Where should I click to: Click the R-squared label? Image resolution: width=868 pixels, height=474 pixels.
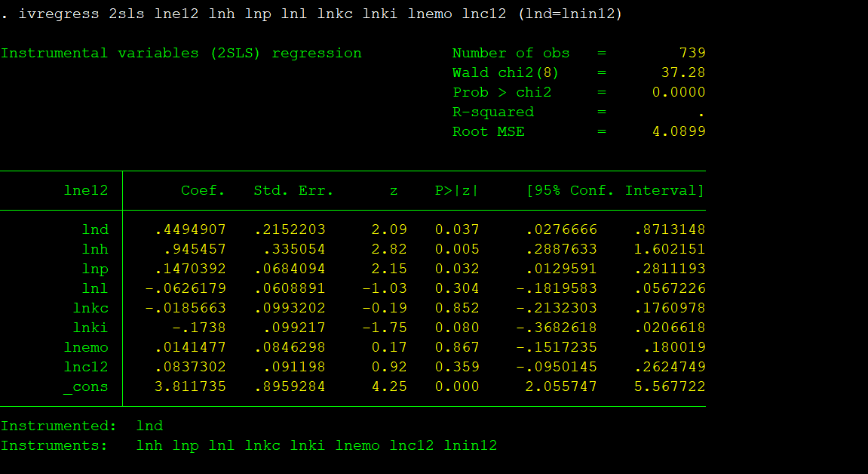coord(492,112)
